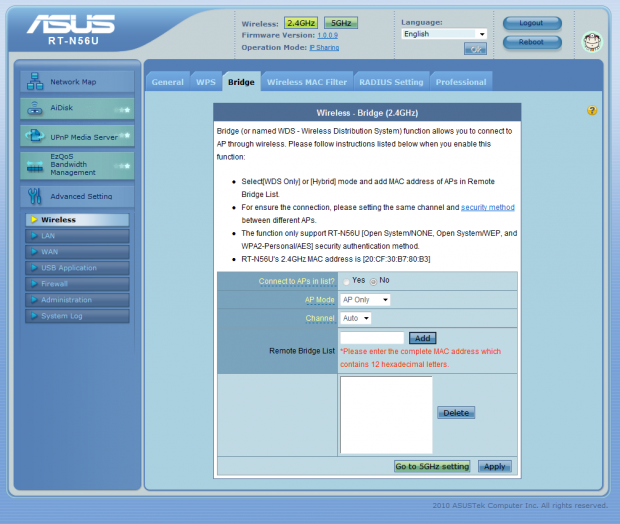Click the Apply button
The image size is (620, 524).
tap(495, 466)
